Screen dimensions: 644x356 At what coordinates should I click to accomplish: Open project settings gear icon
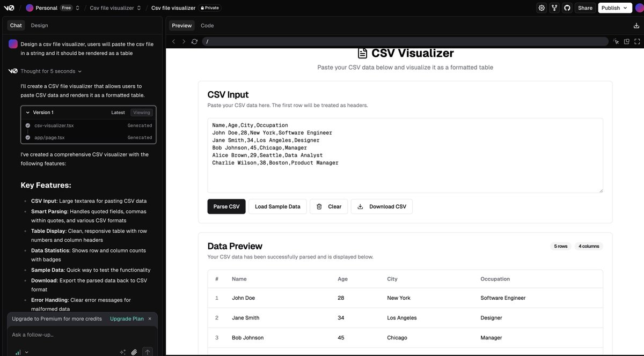click(541, 8)
